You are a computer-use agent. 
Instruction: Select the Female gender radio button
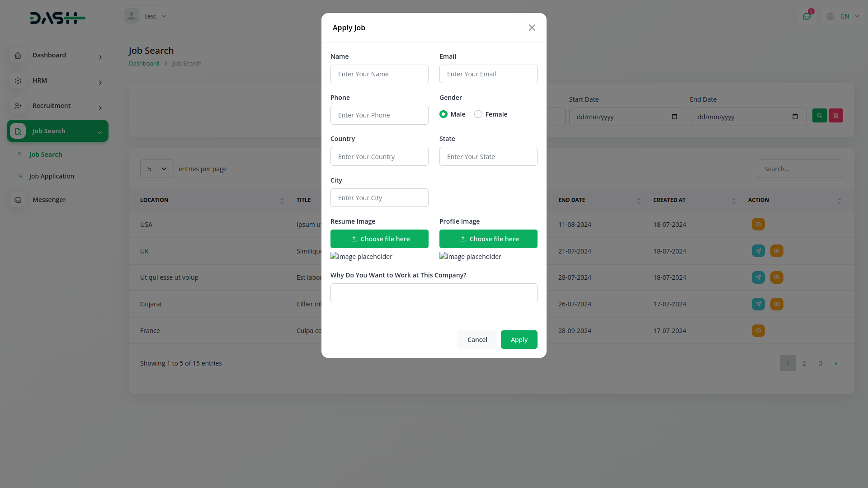pyautogui.click(x=478, y=114)
